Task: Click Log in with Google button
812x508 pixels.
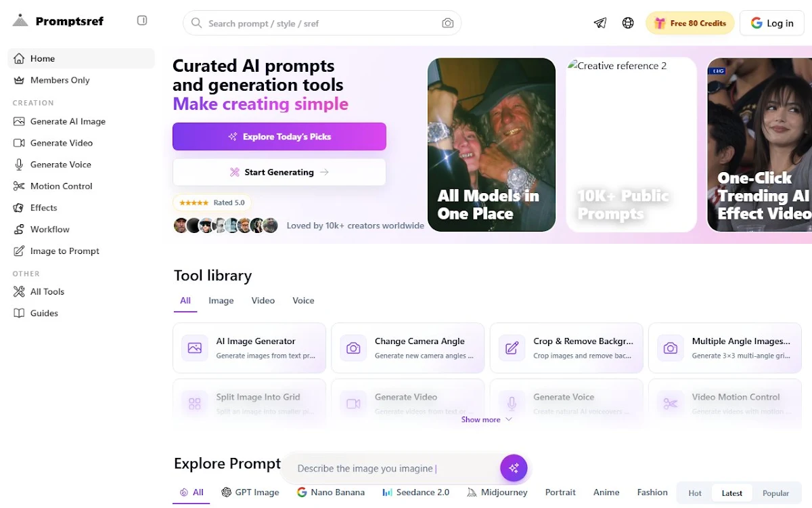Action: (772, 23)
